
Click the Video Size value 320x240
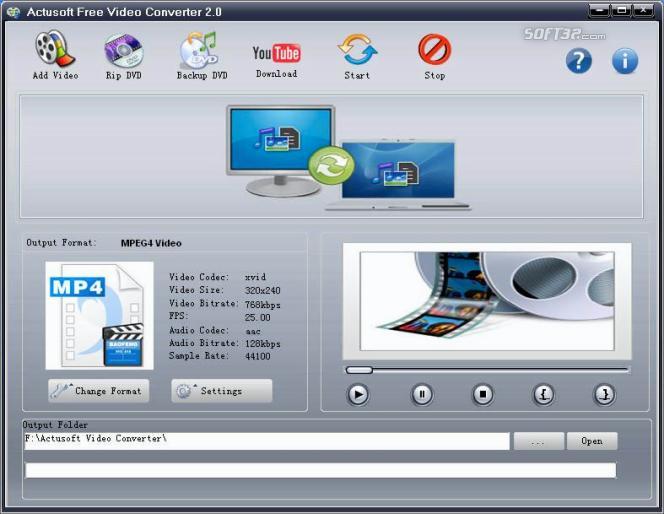coord(263,290)
